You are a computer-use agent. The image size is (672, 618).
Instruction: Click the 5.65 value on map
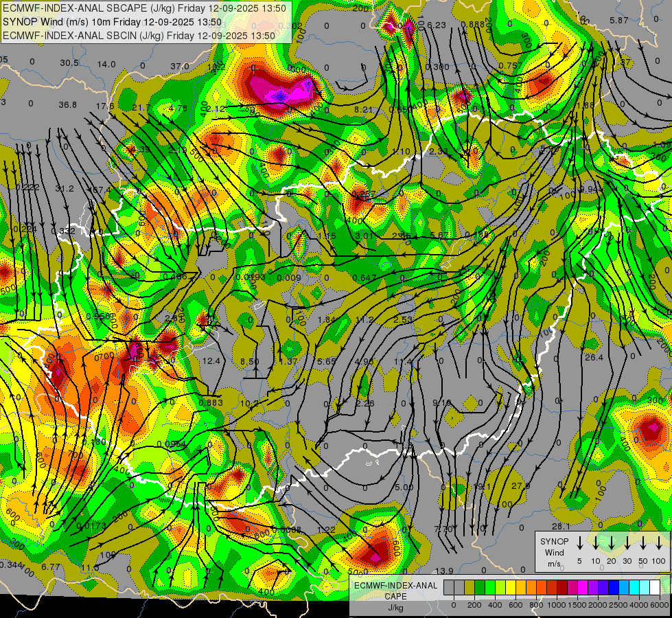click(x=327, y=362)
